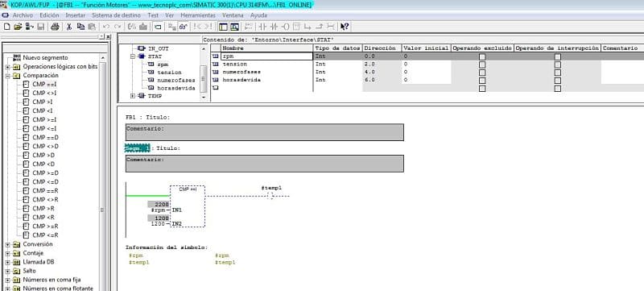Click the Undo arrow toolbar icon
644x291 pixels.
(106, 27)
